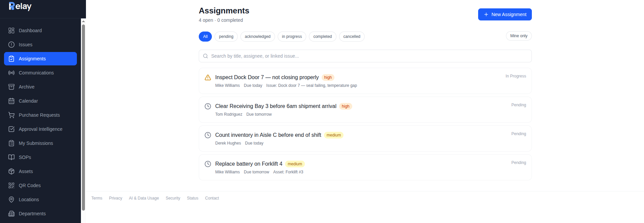Image resolution: width=644 pixels, height=223 pixels.
Task: Click the Departments building icon
Action: pyautogui.click(x=11, y=214)
